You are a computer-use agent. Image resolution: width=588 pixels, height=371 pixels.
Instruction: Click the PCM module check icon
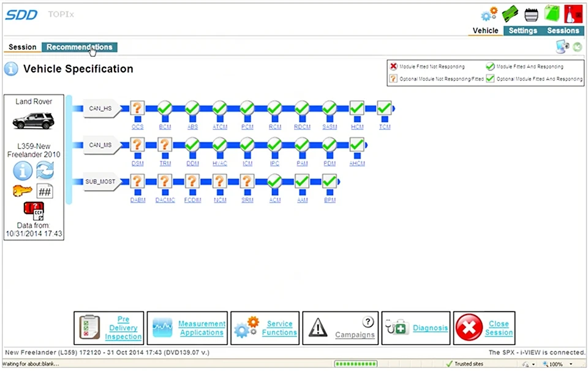click(247, 108)
